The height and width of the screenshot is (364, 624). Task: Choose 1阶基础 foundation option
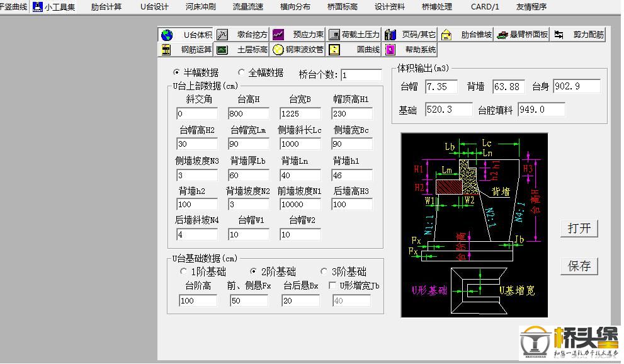[x=183, y=271]
